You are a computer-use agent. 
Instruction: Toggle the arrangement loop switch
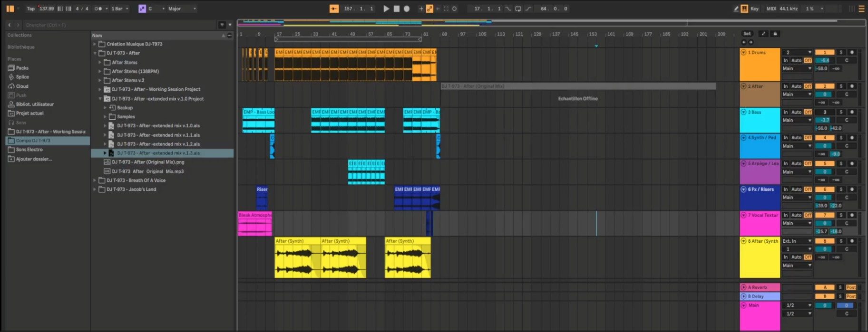(x=518, y=9)
